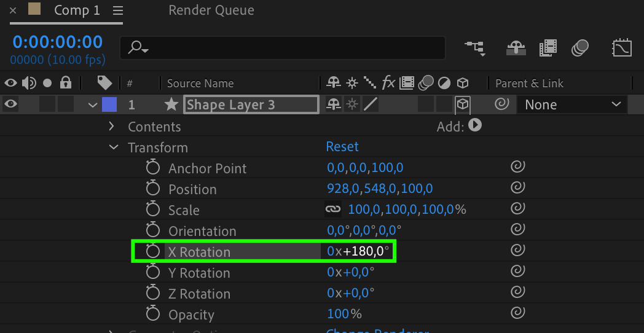
Task: Click the Anchor Point pick whip spiral
Action: click(x=517, y=168)
